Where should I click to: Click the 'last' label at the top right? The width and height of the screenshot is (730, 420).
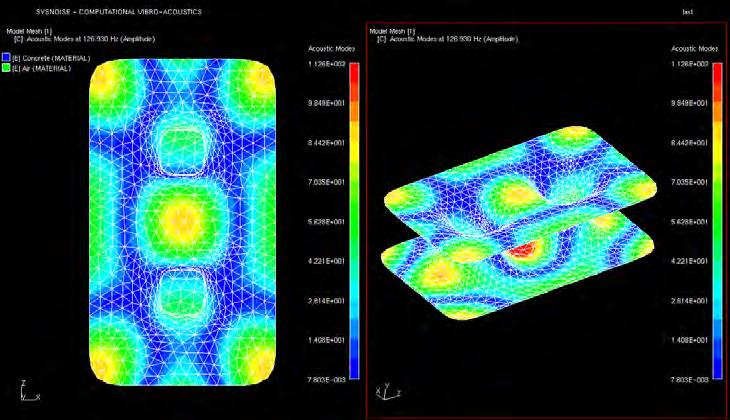pyautogui.click(x=688, y=12)
